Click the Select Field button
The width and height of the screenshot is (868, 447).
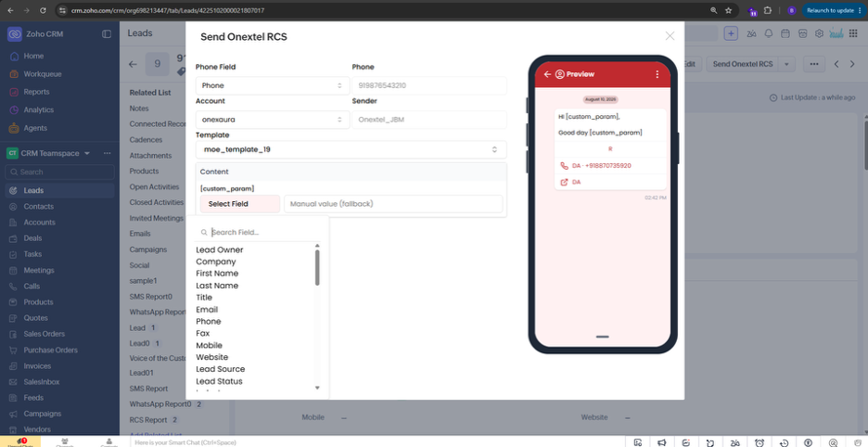(x=239, y=204)
